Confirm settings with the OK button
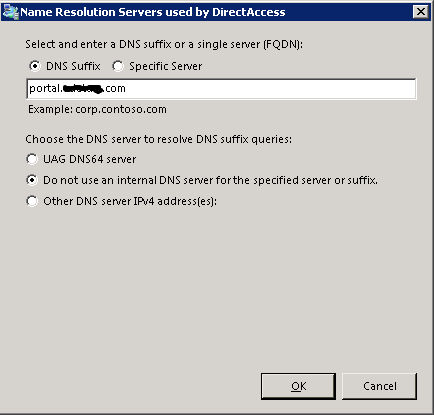The width and height of the screenshot is (434, 415). 298,386
